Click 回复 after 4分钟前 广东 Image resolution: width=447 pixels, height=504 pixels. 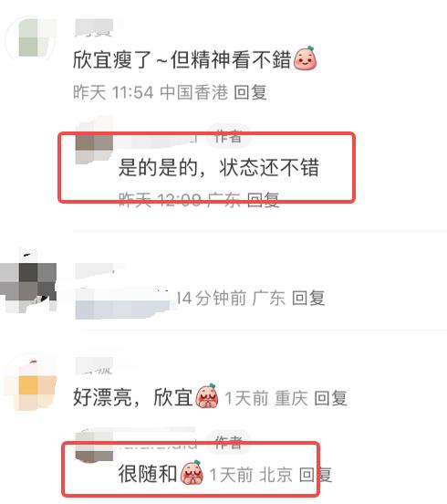pos(308,298)
